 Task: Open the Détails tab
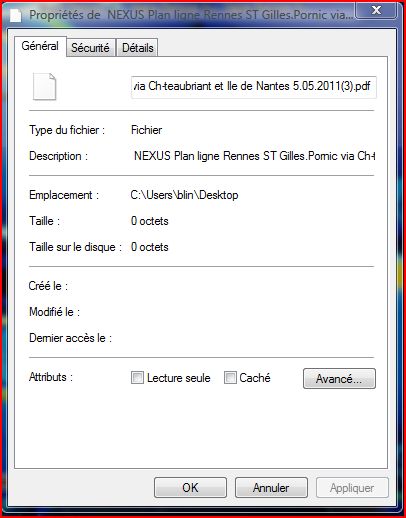coord(138,48)
